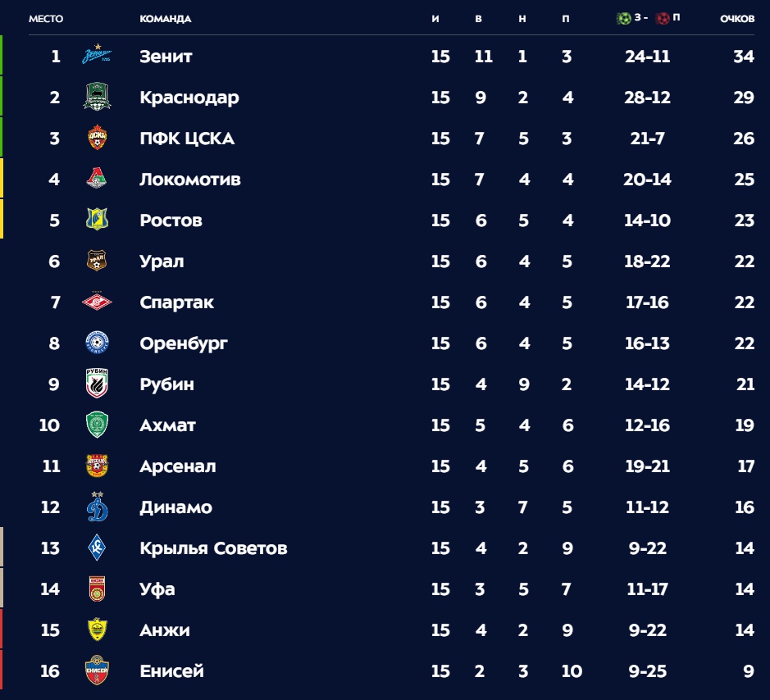Click the КОМАНДА column header
The height and width of the screenshot is (700, 770).
point(166,19)
